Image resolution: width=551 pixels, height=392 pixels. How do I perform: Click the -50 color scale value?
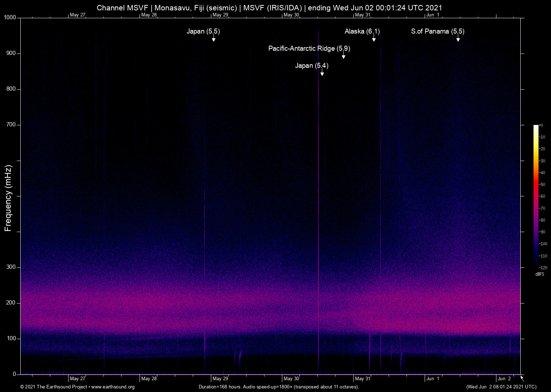542,185
